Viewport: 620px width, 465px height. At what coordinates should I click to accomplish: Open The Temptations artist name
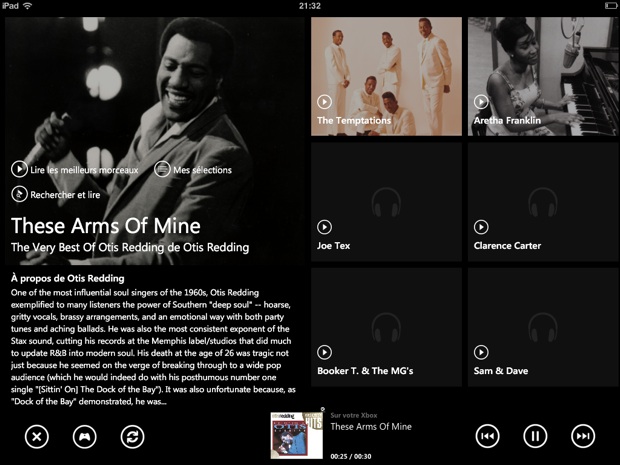[x=354, y=121]
